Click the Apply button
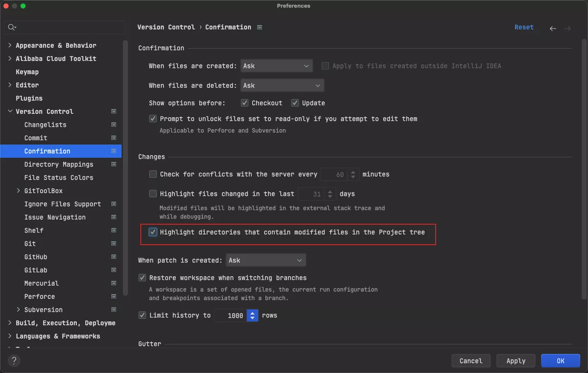This screenshot has width=588, height=373. 515,361
